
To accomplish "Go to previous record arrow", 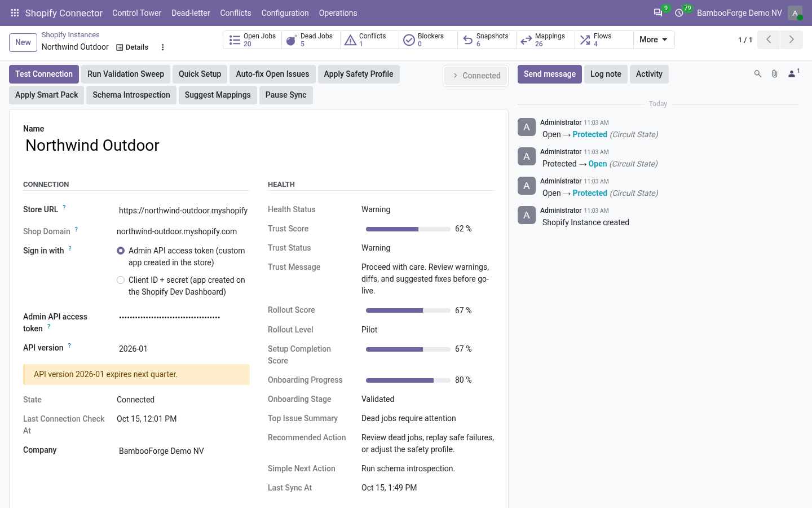I will [x=769, y=40].
